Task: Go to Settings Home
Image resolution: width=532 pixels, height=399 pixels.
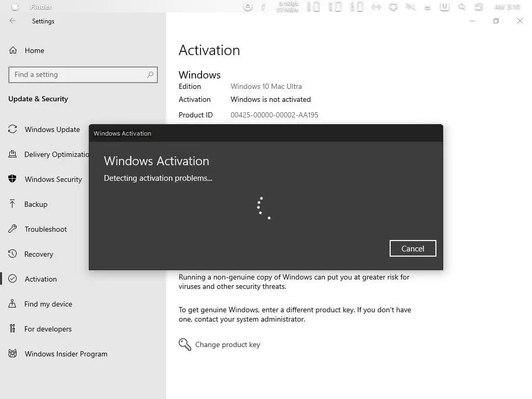Action: tap(34, 50)
